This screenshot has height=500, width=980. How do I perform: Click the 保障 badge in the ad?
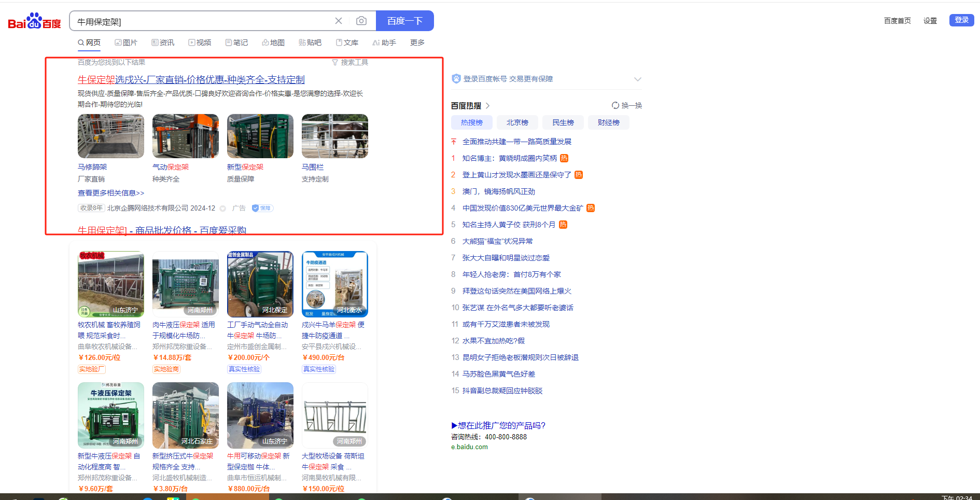point(262,208)
